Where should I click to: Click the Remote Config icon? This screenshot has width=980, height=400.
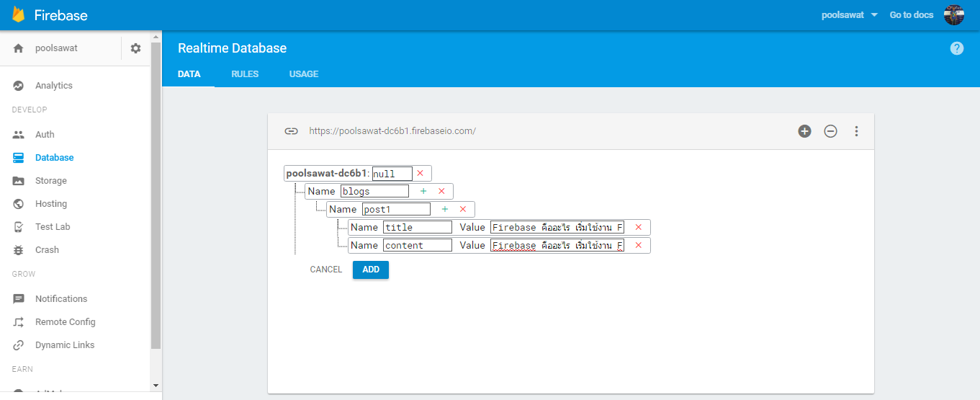pos(19,322)
